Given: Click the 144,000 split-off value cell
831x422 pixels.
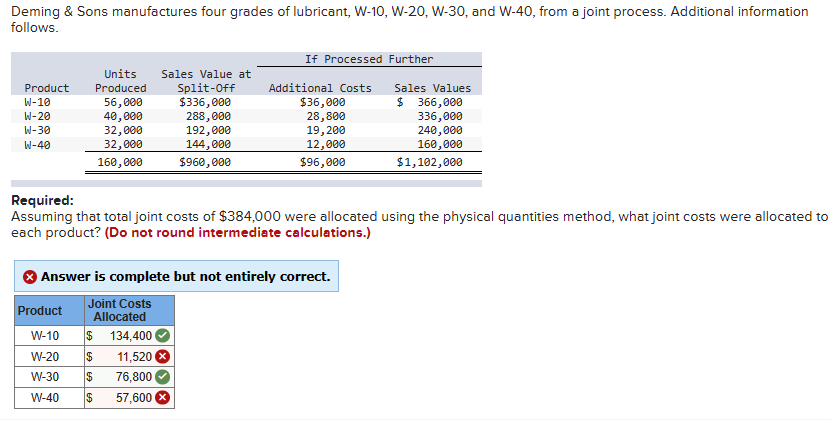Looking at the screenshot, I should pos(208,144).
